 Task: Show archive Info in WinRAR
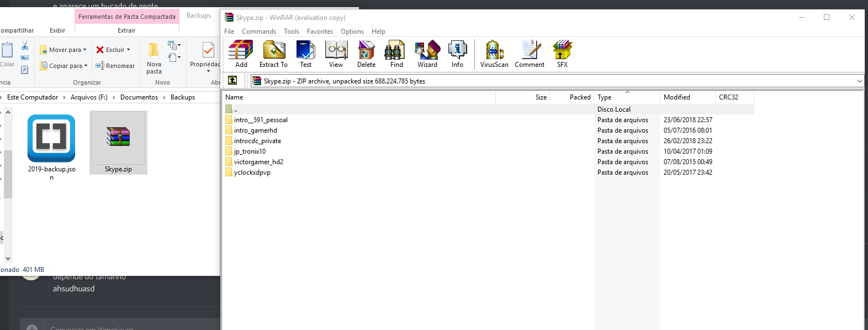coord(457,54)
